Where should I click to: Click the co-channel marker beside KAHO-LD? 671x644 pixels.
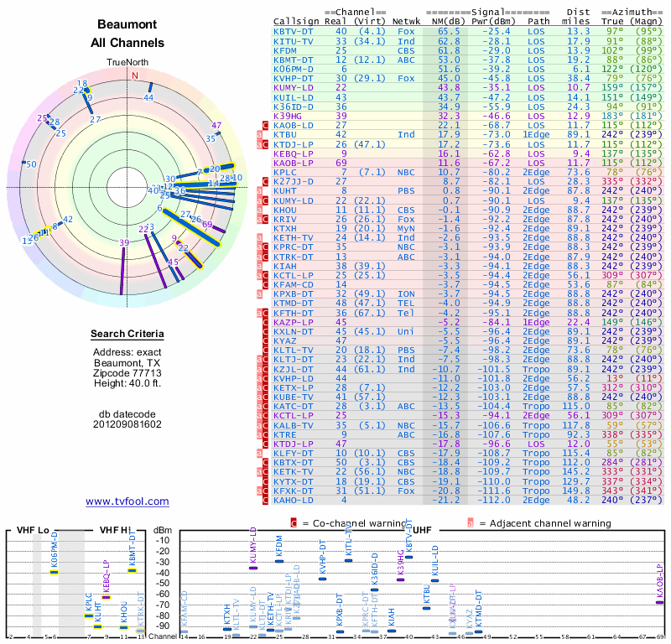pyautogui.click(x=265, y=501)
